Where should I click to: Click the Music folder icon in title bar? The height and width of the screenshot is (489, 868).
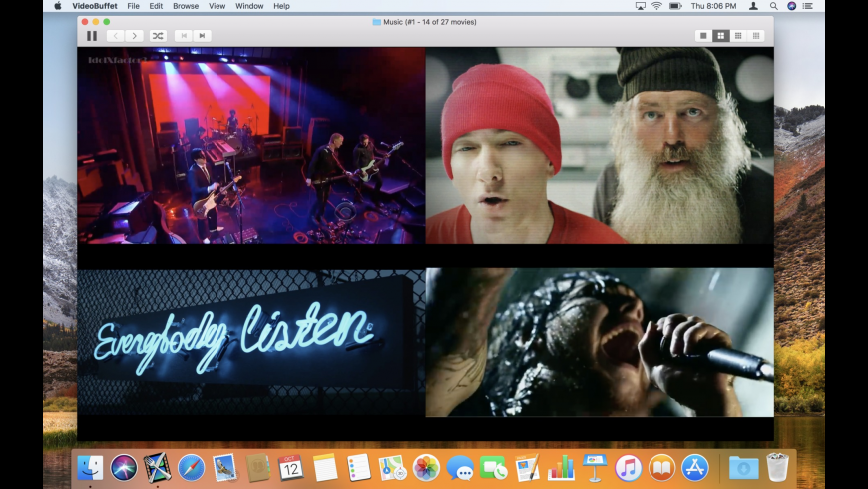pyautogui.click(x=376, y=22)
